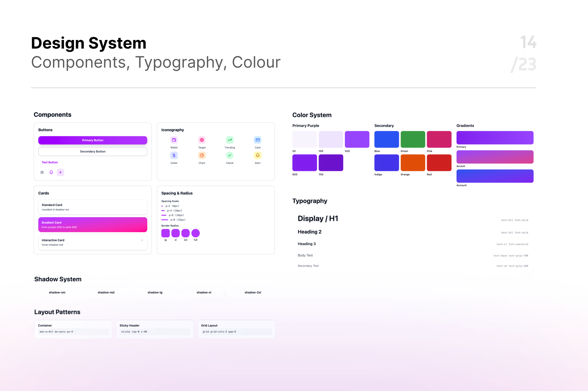Pick the Indigo secondary swatch
The height and width of the screenshot is (391, 588).
click(387, 163)
